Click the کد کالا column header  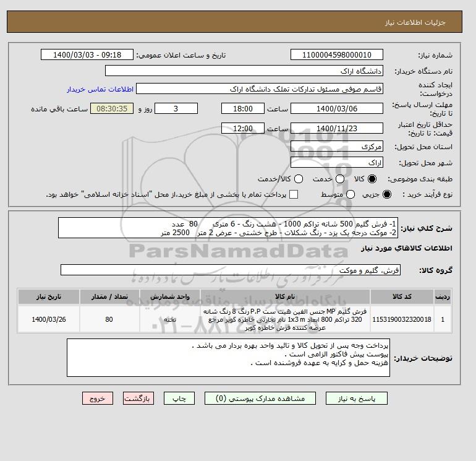tap(402, 296)
